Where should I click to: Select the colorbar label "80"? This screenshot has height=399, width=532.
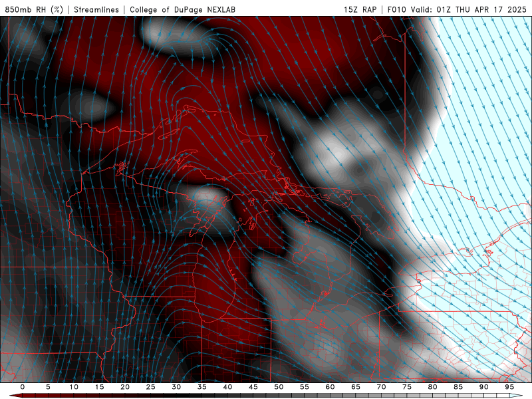coord(432,387)
